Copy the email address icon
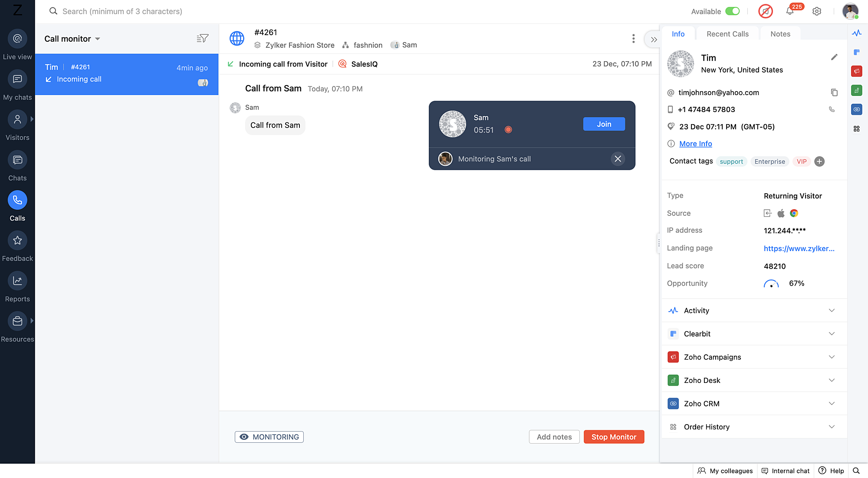This screenshot has height=478, width=868. (x=834, y=92)
